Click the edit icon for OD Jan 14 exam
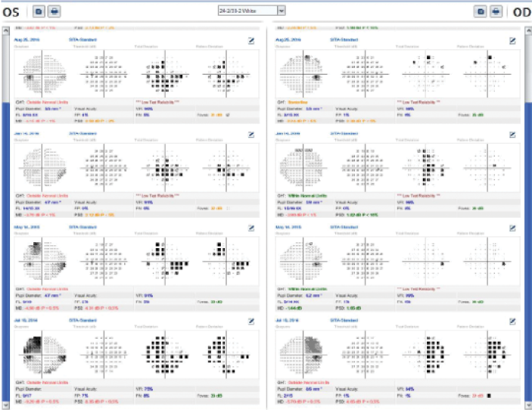Screen dimensions: 532x410 [512, 135]
